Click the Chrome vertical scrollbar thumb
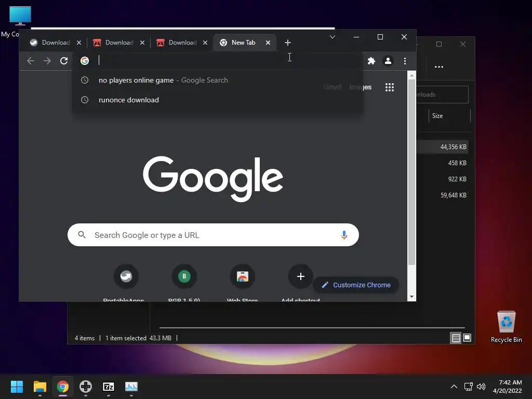This screenshot has width=532, height=399. [411, 172]
